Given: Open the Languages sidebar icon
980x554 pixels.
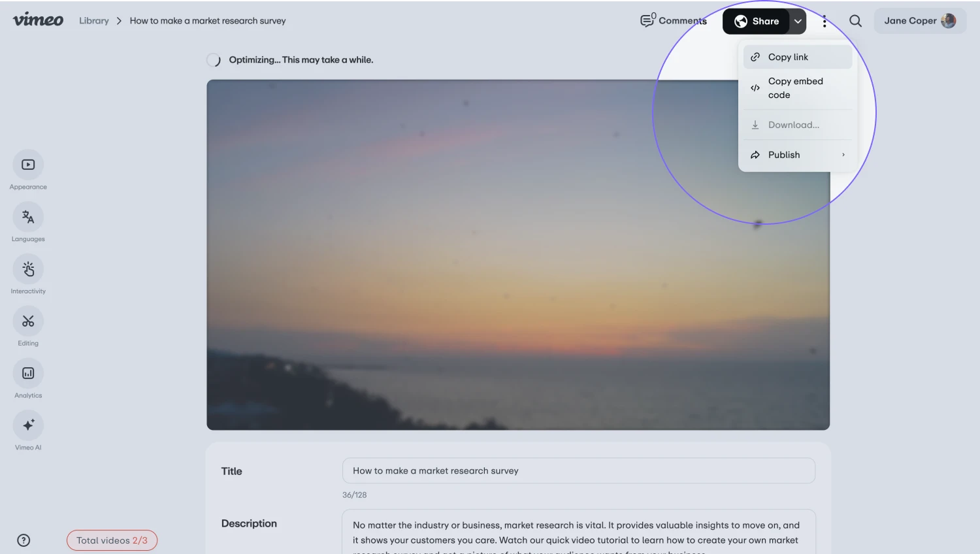Looking at the screenshot, I should 28,217.
